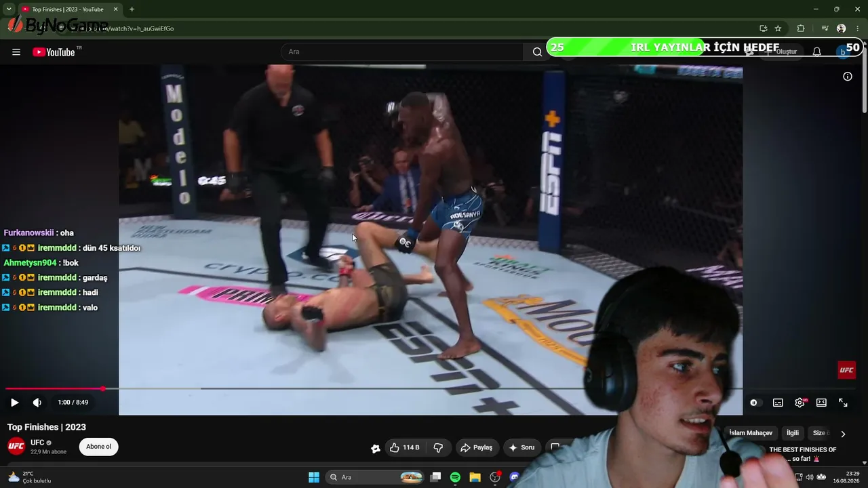
Task: Play the paused video
Action: tap(14, 403)
